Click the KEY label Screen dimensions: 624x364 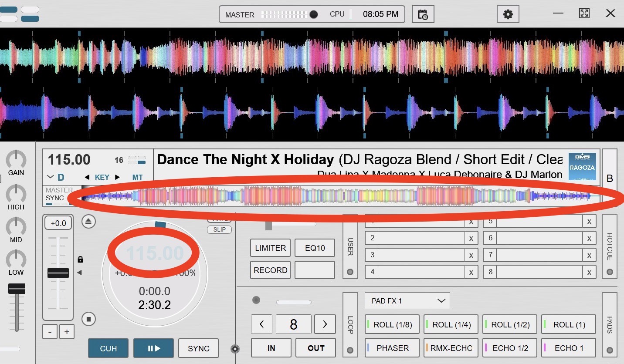click(102, 177)
